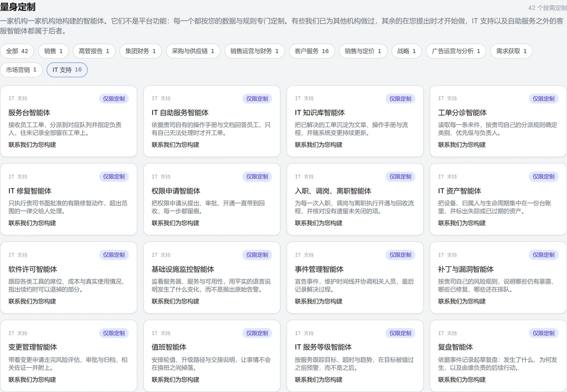
Task: Open the 复盘智能体 card title
Action: pyautogui.click(x=456, y=347)
